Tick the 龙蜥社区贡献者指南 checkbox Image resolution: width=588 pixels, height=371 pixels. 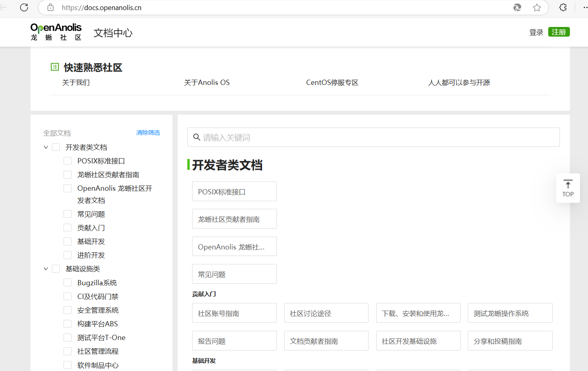(x=68, y=175)
